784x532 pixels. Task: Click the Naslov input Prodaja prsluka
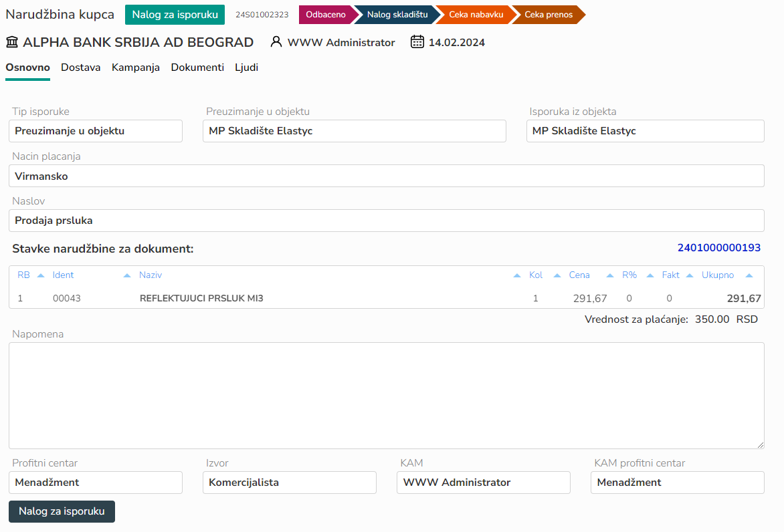[387, 221]
